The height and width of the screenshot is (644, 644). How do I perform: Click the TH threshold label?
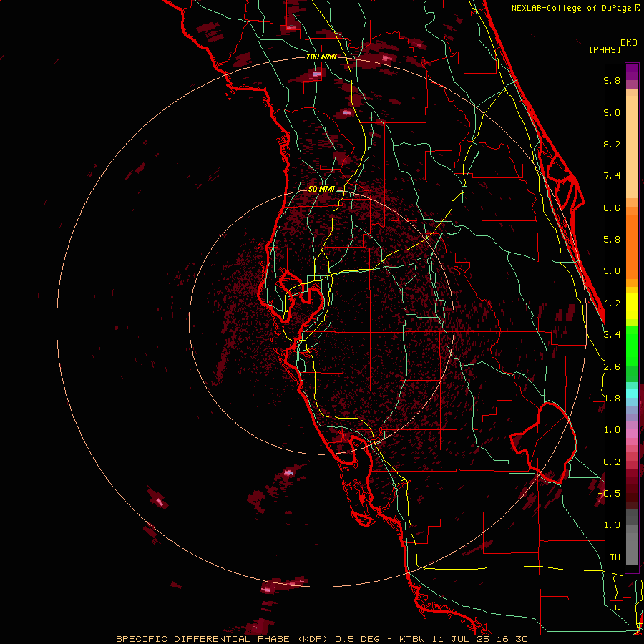point(615,557)
